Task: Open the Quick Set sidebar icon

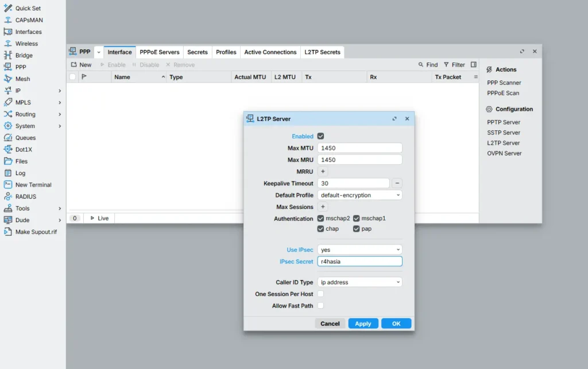Action: pyautogui.click(x=8, y=8)
